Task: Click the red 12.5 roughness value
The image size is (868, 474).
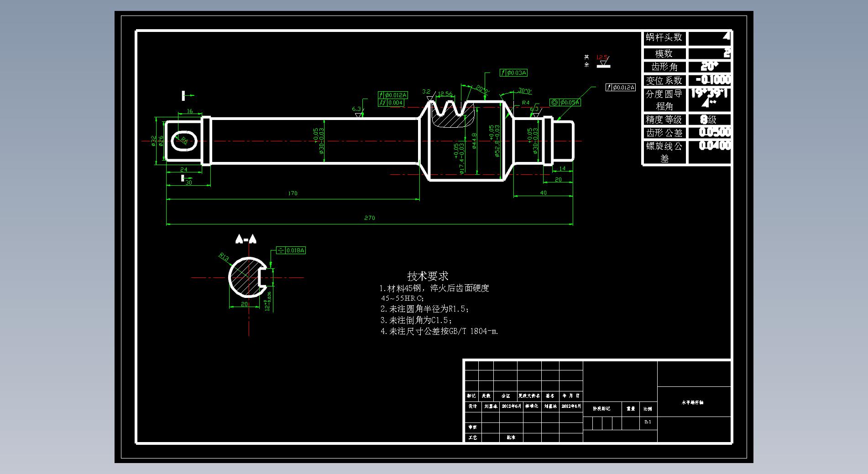Action: (x=602, y=57)
